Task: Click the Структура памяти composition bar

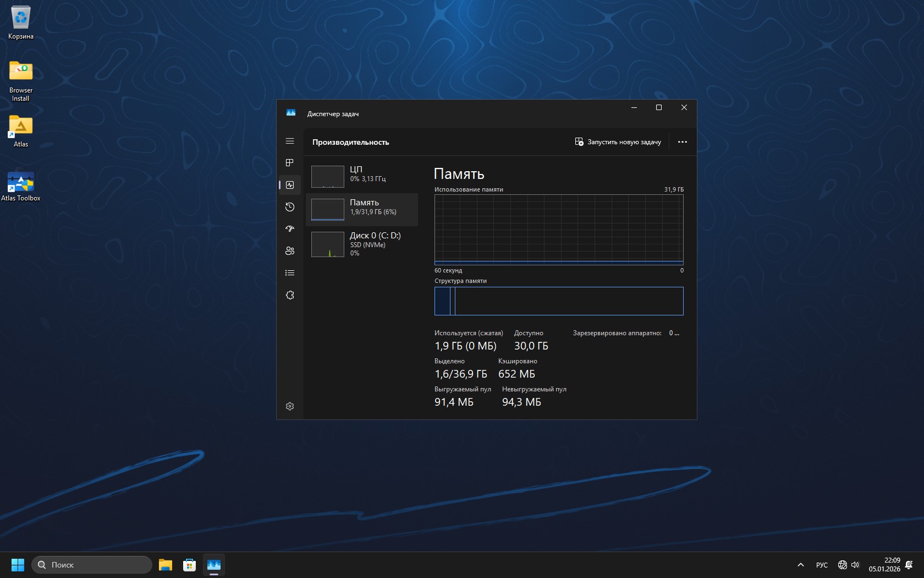Action: click(x=559, y=301)
